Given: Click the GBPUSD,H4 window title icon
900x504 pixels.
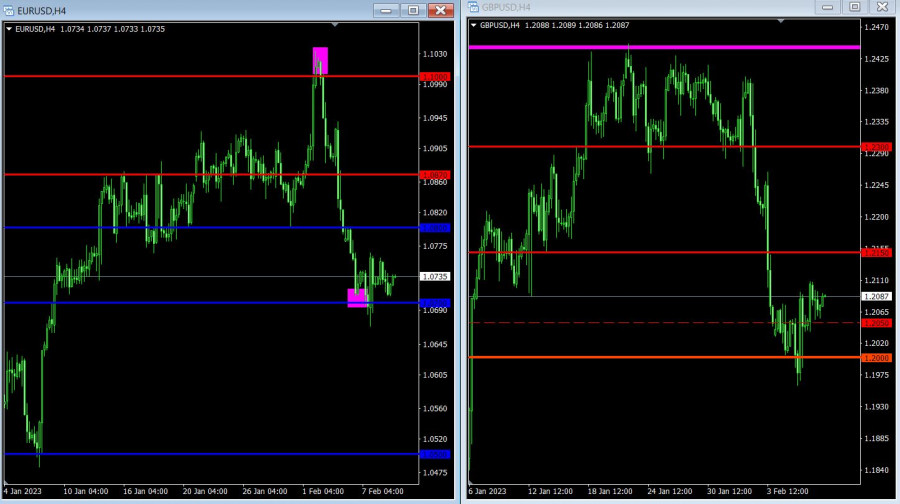Looking at the screenshot, I should (474, 8).
